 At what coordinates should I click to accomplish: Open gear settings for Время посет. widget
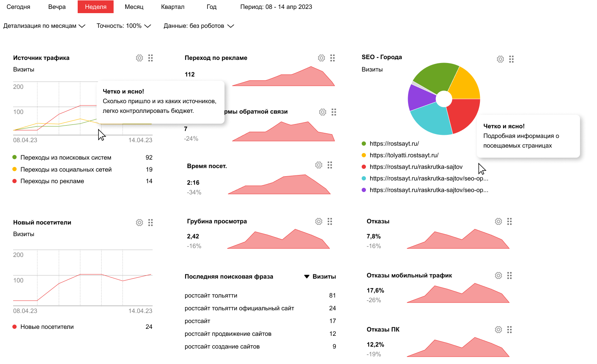pos(319,165)
